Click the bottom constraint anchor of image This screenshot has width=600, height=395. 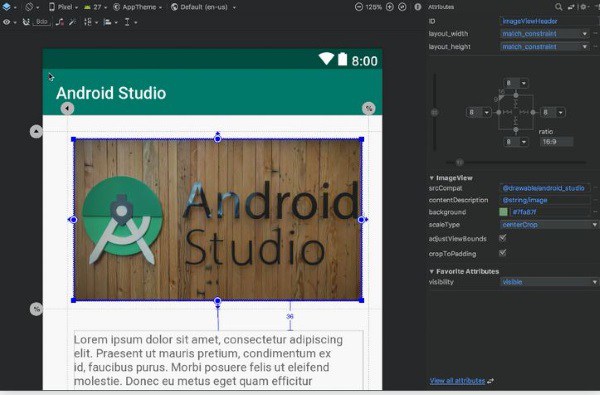tap(217, 301)
